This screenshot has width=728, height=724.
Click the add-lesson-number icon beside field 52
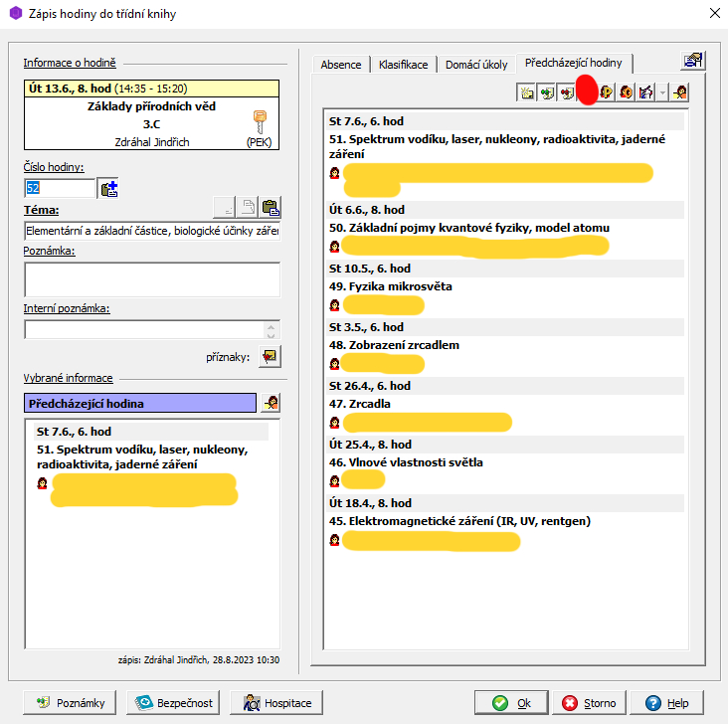click(109, 188)
